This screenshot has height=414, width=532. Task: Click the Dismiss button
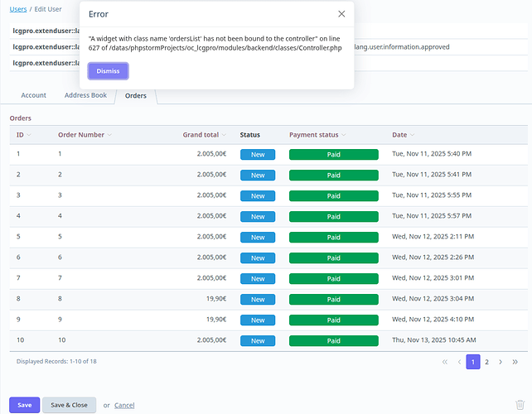click(x=108, y=71)
